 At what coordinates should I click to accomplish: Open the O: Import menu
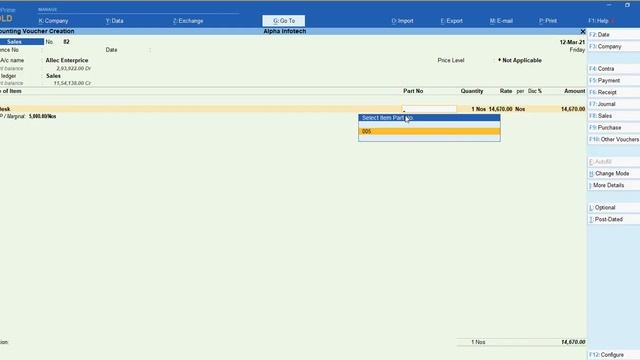pos(402,21)
